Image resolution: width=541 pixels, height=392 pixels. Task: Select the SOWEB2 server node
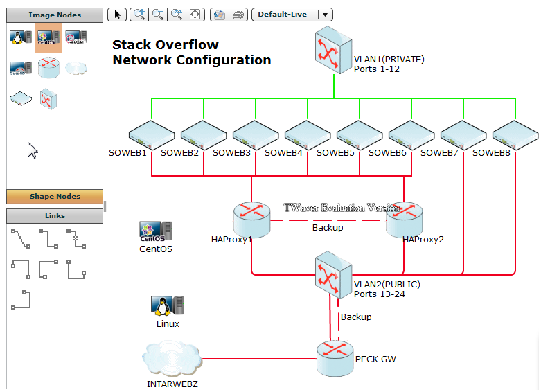pos(204,135)
